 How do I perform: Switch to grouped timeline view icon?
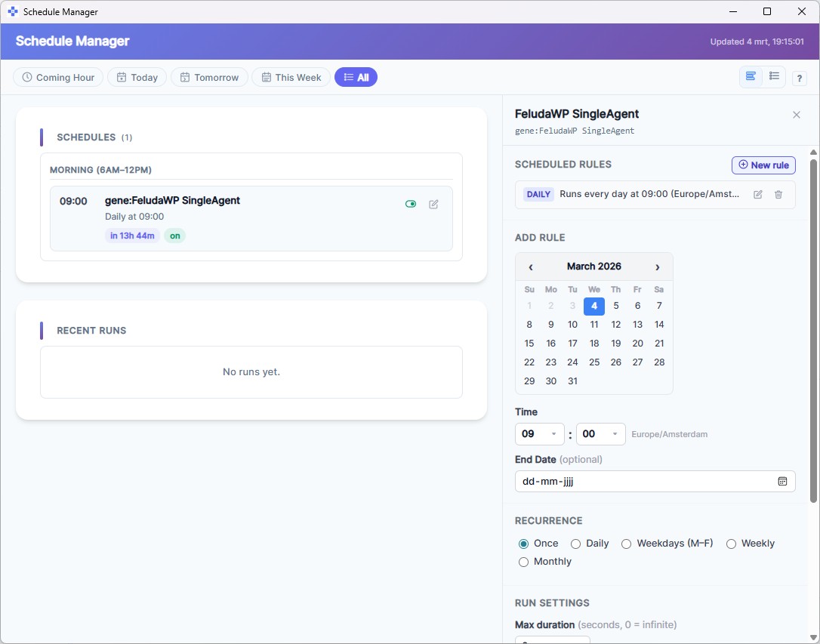[x=750, y=77]
